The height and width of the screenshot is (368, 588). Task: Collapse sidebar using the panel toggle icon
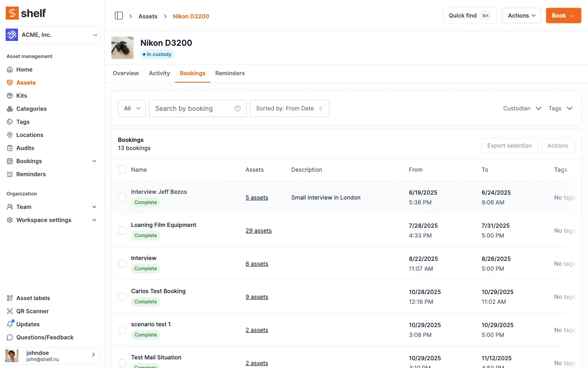(119, 16)
